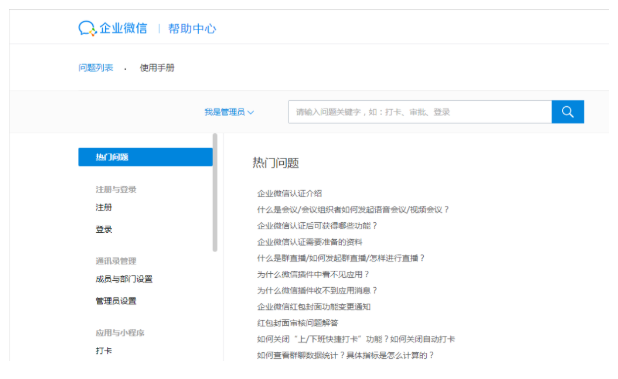Open 为什么微信插件中看不见应用 question

tap(313, 274)
